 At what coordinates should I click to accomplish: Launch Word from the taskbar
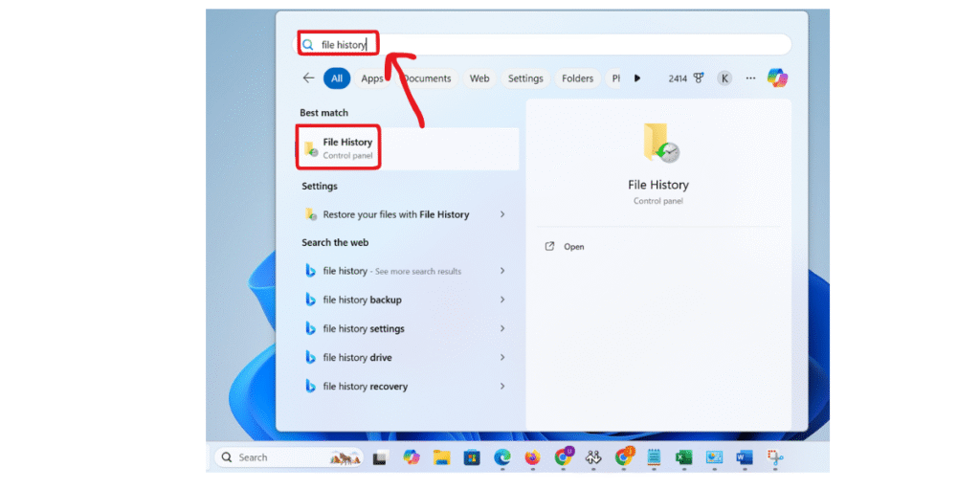744,458
